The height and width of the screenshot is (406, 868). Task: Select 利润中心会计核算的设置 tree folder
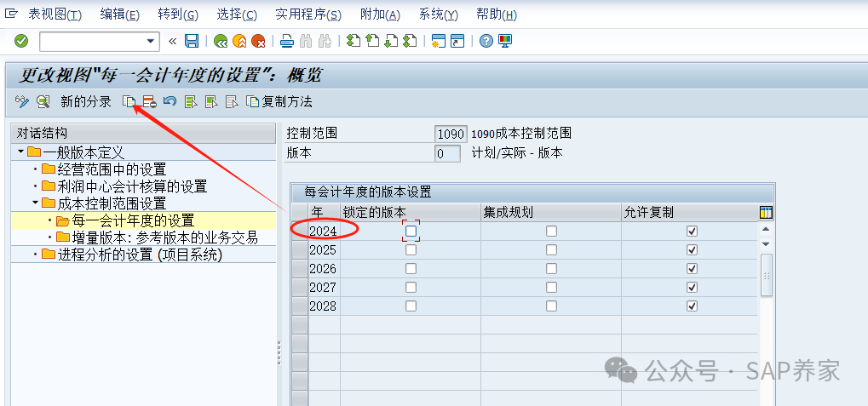tap(124, 186)
